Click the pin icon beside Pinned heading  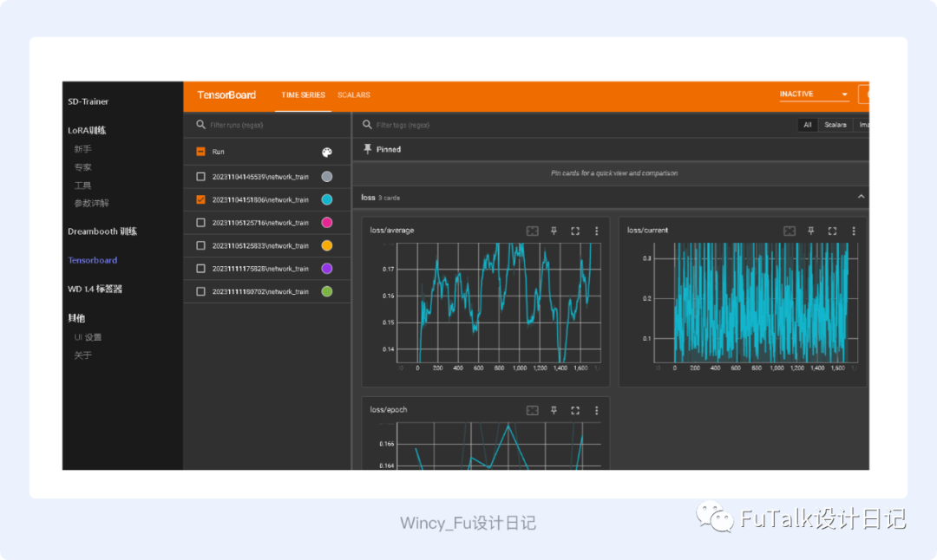click(x=368, y=149)
